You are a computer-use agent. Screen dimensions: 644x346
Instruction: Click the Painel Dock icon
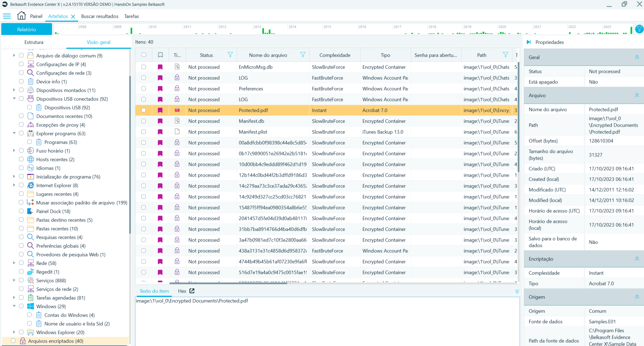pyautogui.click(x=30, y=211)
